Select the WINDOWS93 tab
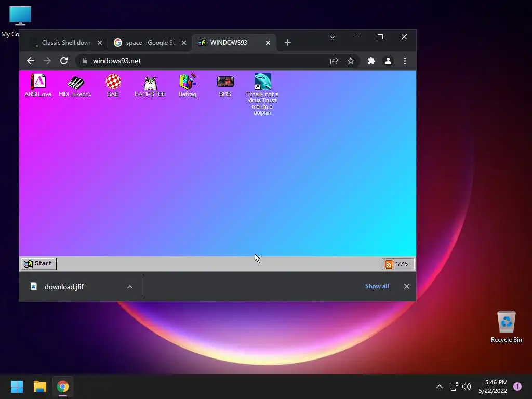Screen dimensions: 532x399 tap(234, 43)
